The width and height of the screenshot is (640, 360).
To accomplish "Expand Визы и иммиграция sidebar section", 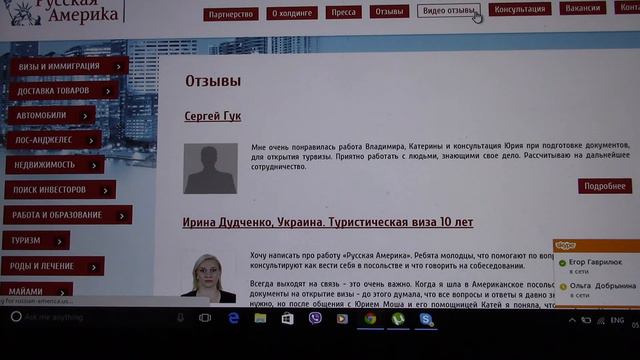I will coord(69,66).
